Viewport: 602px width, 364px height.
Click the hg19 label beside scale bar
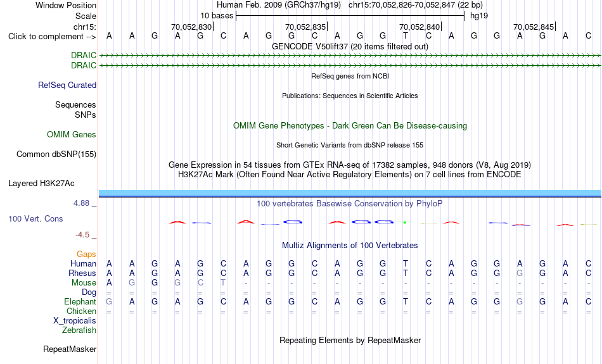479,16
